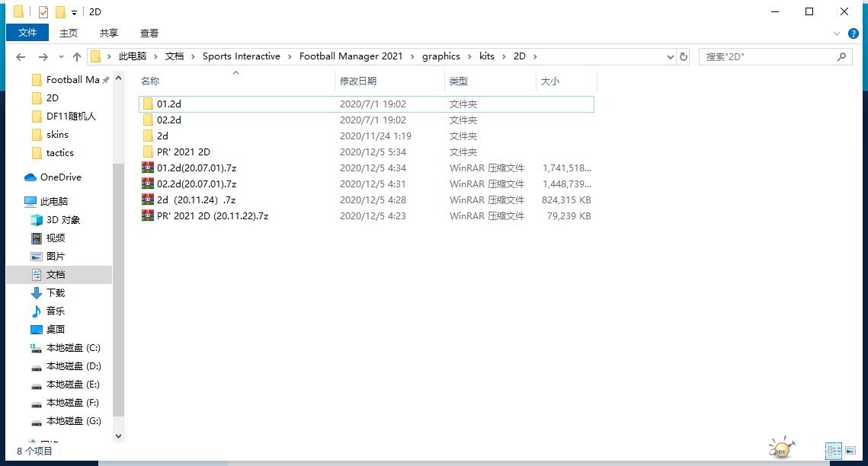Click the 'kits' breadcrumb in address bar
868x466 pixels.
click(x=486, y=56)
